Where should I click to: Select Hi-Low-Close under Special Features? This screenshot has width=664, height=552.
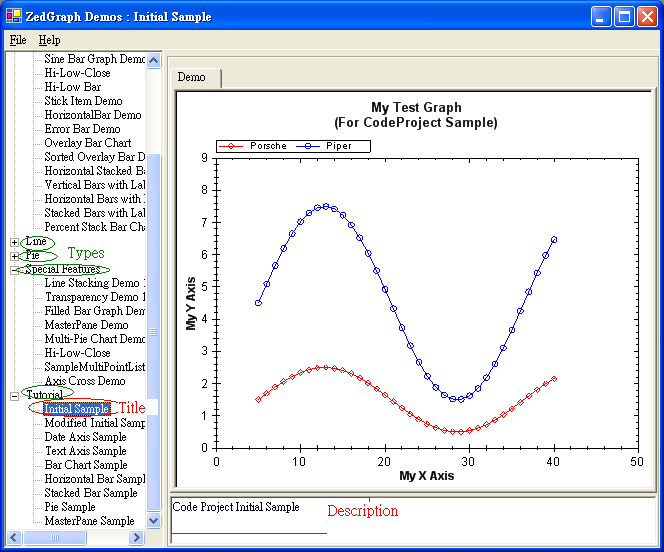(x=77, y=353)
